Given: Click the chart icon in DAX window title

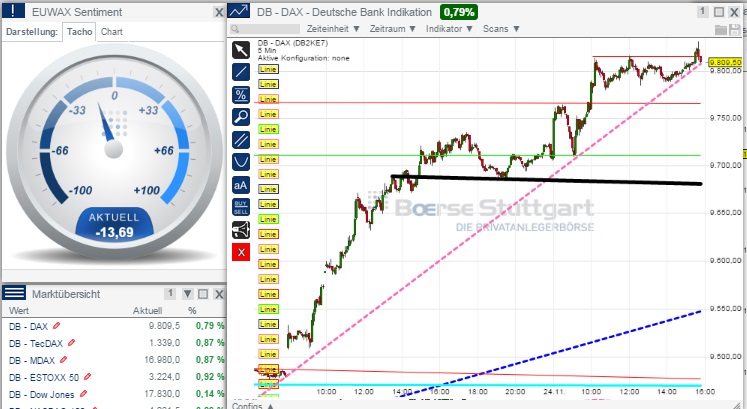Looking at the screenshot, I should [x=239, y=11].
